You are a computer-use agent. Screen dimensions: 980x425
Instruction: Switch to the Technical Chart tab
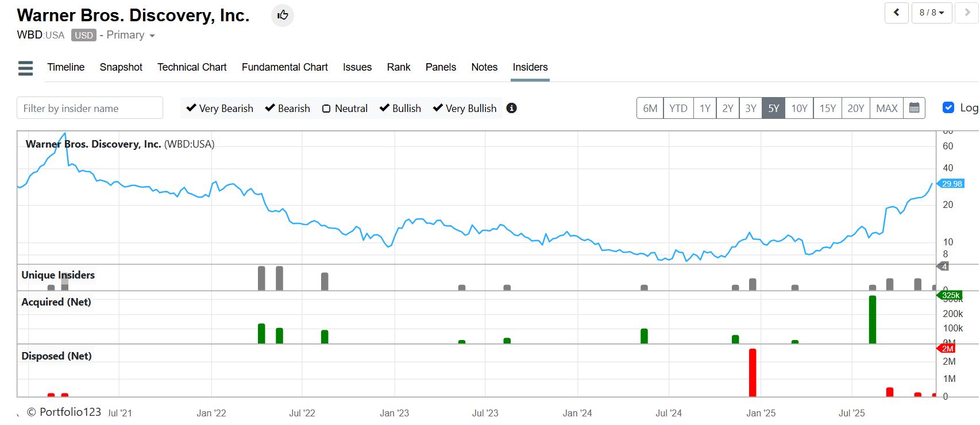(192, 67)
